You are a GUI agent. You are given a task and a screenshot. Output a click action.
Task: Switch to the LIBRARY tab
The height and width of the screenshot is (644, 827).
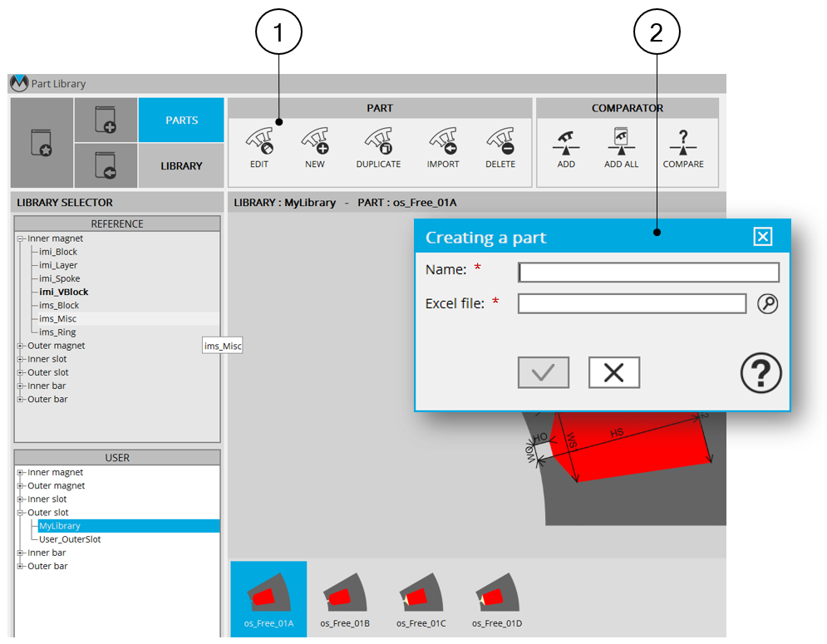[x=181, y=165]
